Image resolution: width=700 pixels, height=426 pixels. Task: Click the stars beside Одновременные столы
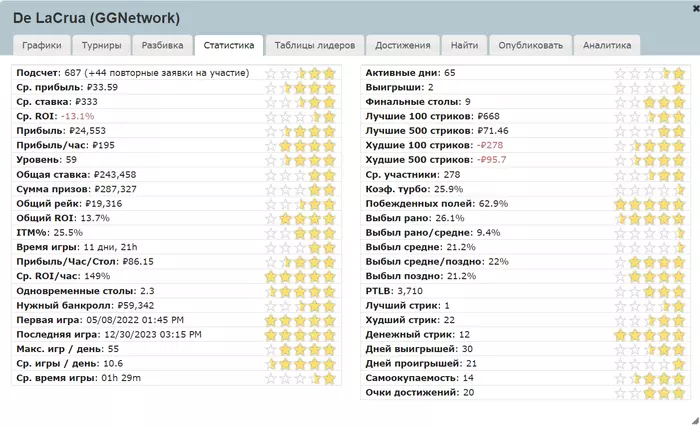pyautogui.click(x=300, y=291)
